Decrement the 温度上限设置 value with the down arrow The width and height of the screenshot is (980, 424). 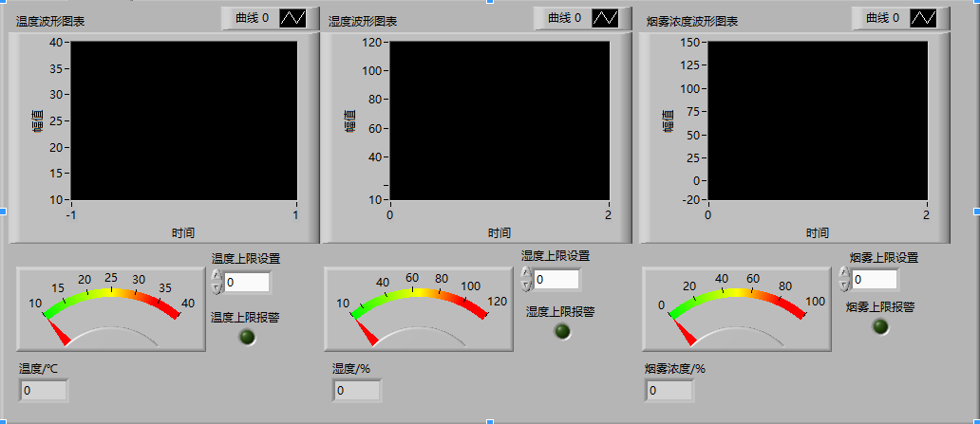[x=217, y=287]
